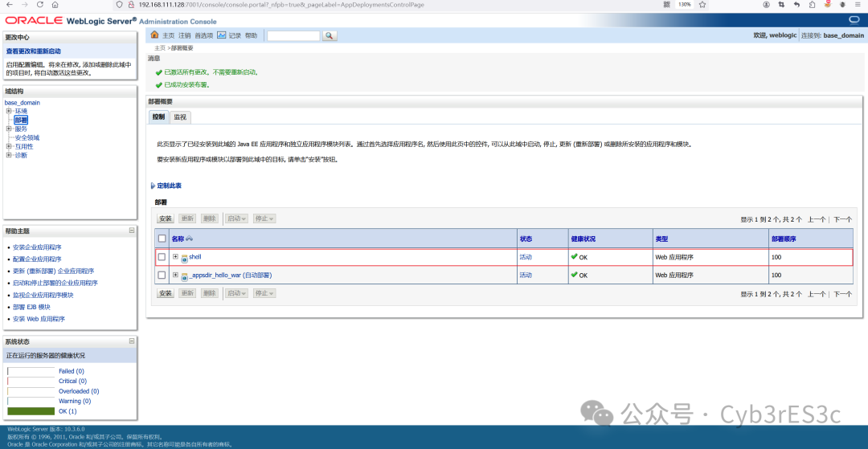Screen dimensions: 868x449
Task: Tick the select-all checkbox in header
Action: click(x=162, y=239)
